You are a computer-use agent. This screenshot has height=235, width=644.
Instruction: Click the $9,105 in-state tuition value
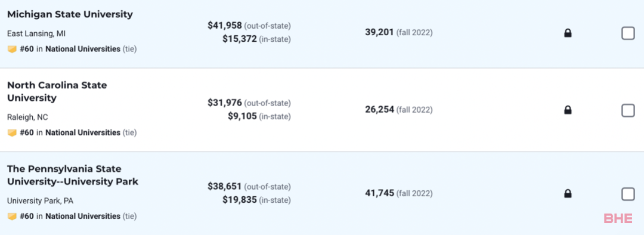click(242, 116)
